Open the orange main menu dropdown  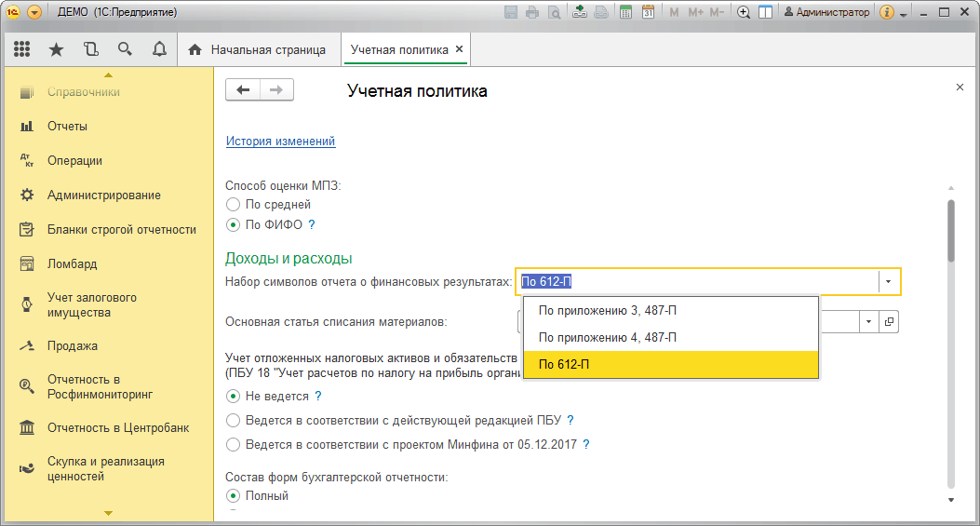click(x=34, y=12)
